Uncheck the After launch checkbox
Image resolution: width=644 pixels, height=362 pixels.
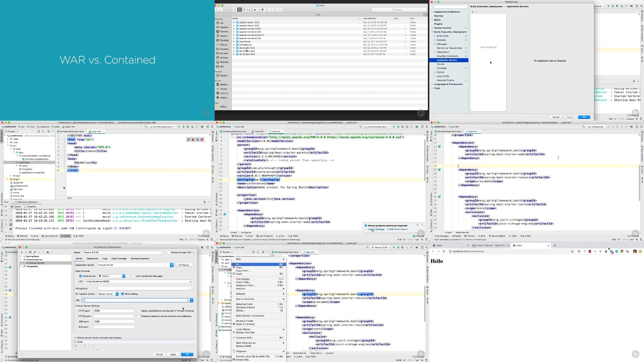point(80,276)
